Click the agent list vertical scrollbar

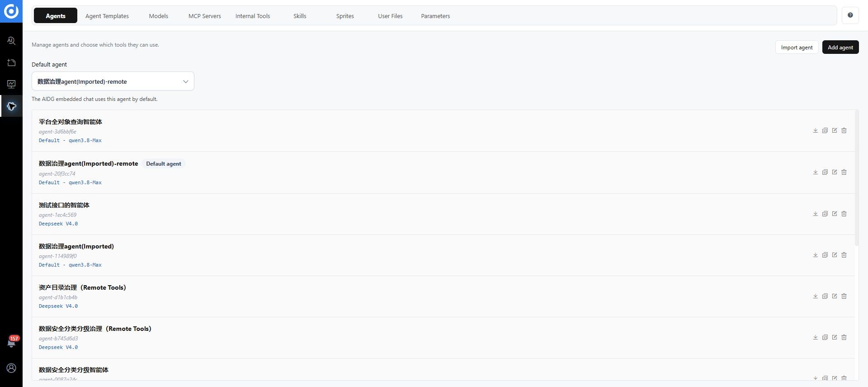pyautogui.click(x=857, y=178)
